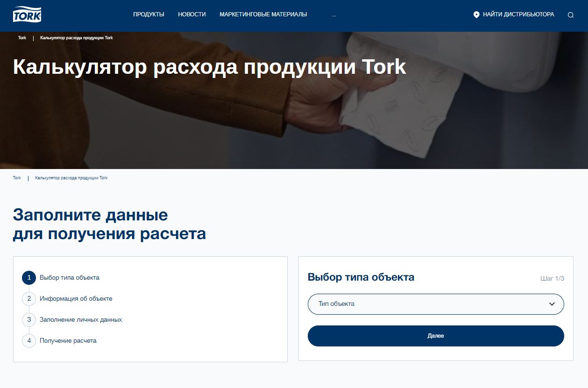This screenshot has height=388, width=588.
Task: Select step 1 circle indicator
Action: point(29,278)
